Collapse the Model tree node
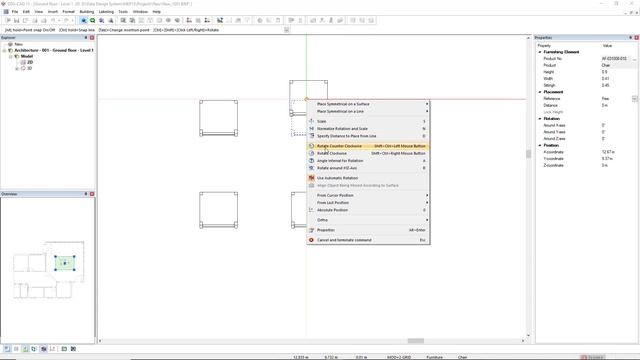 click(x=11, y=56)
